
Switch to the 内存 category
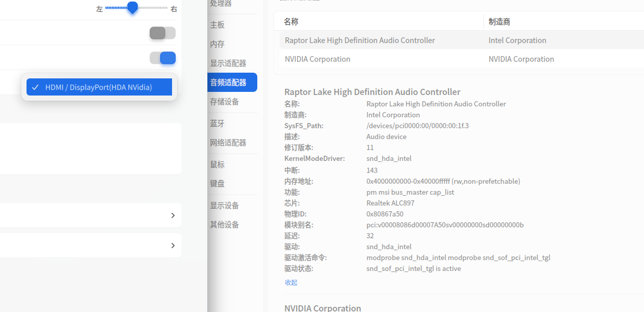pyautogui.click(x=217, y=44)
